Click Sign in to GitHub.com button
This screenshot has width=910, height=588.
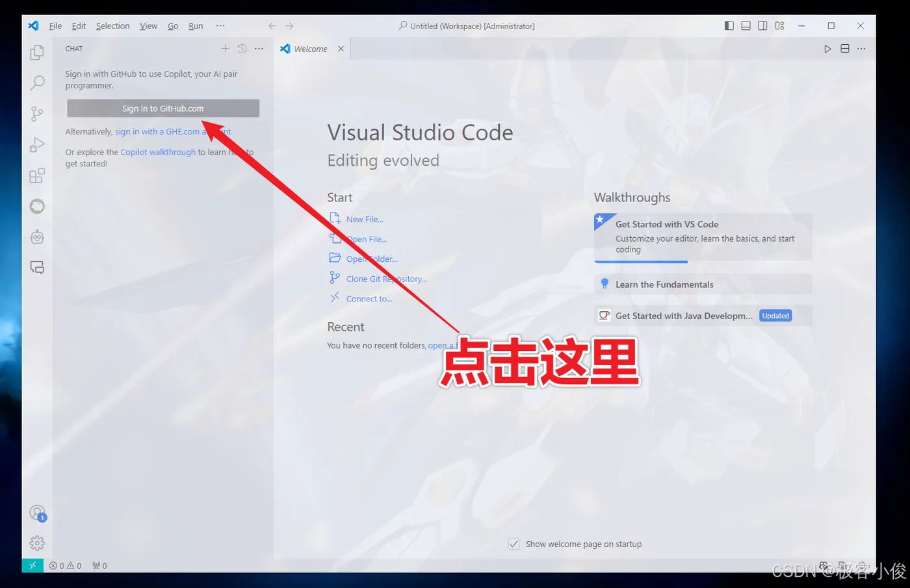[163, 109]
